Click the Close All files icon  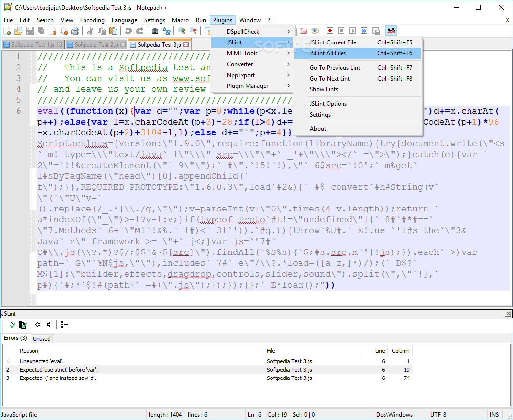point(64,31)
